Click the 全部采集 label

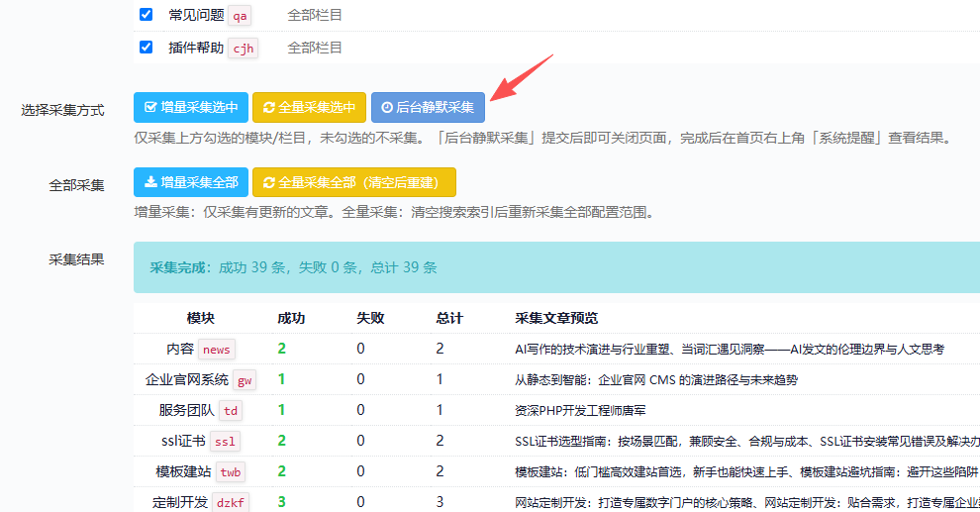point(76,185)
